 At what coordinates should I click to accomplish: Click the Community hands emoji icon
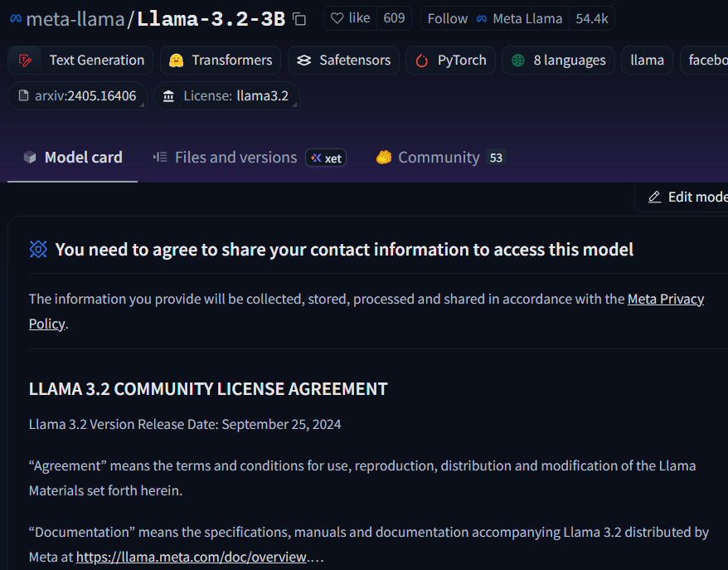coord(384,158)
